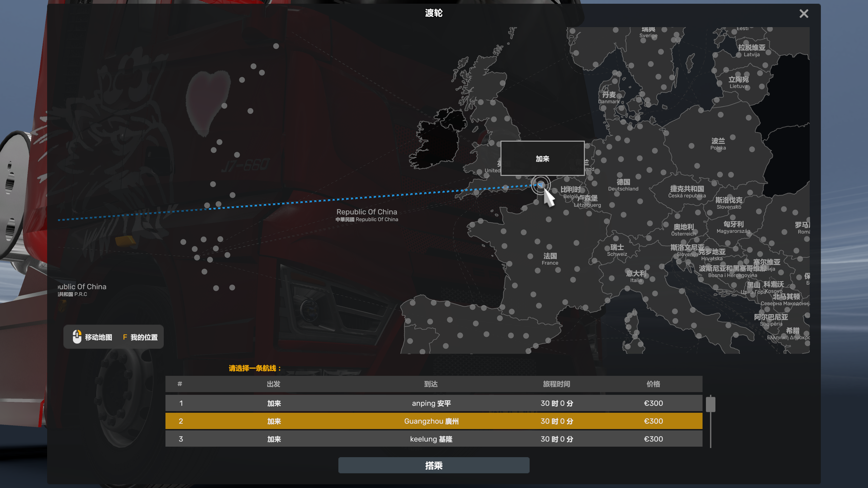The height and width of the screenshot is (488, 868).
Task: Click the 拉脱维亚 Latvija map label
Action: point(752,50)
